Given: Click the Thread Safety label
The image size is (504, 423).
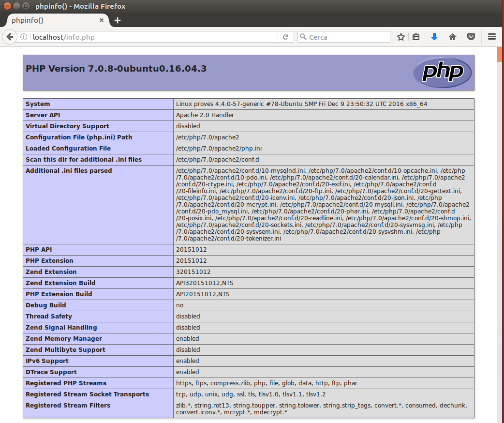Looking at the screenshot, I should (49, 316).
